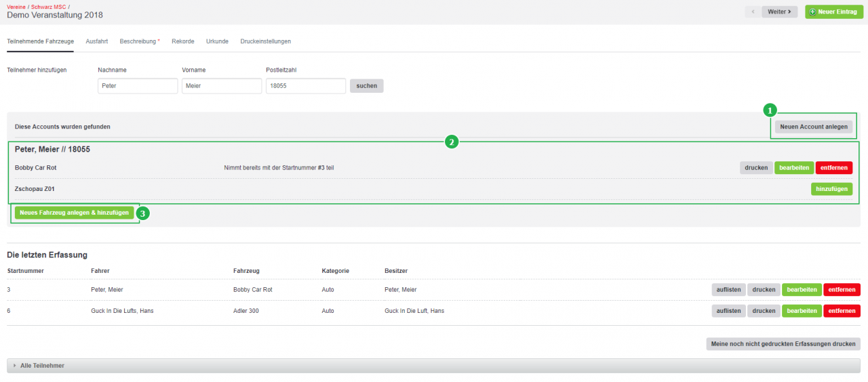Click the previous arrow button beside Weiter
Viewport: 868px width, 382px height.
[752, 12]
